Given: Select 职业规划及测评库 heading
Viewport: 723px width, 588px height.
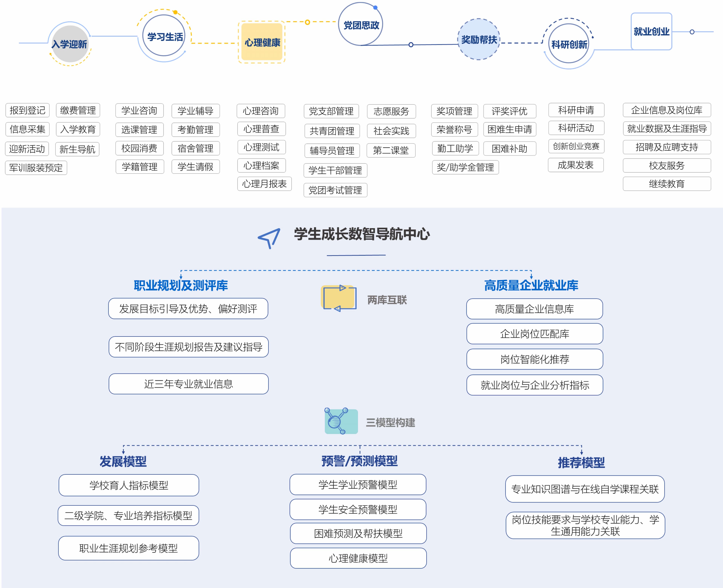Looking at the screenshot, I should [181, 286].
